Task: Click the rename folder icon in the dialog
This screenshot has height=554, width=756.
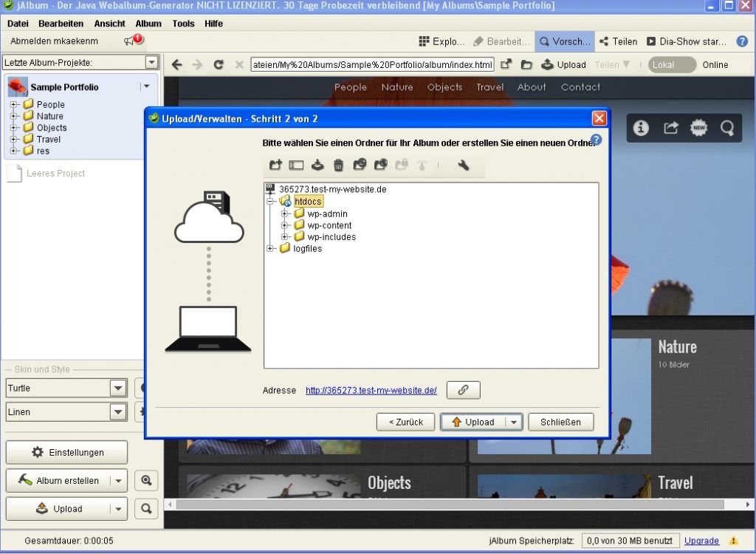Action: 296,165
